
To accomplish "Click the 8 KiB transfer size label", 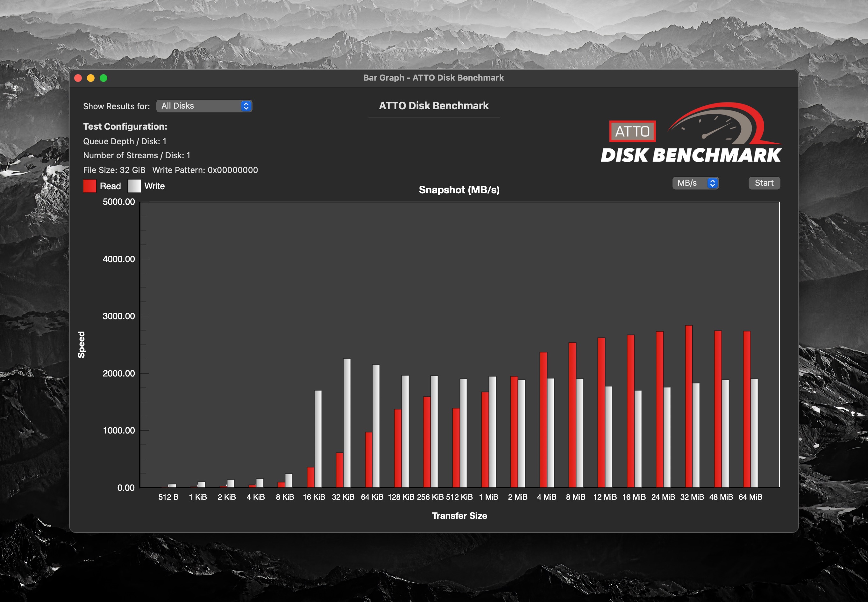I will pos(285,497).
